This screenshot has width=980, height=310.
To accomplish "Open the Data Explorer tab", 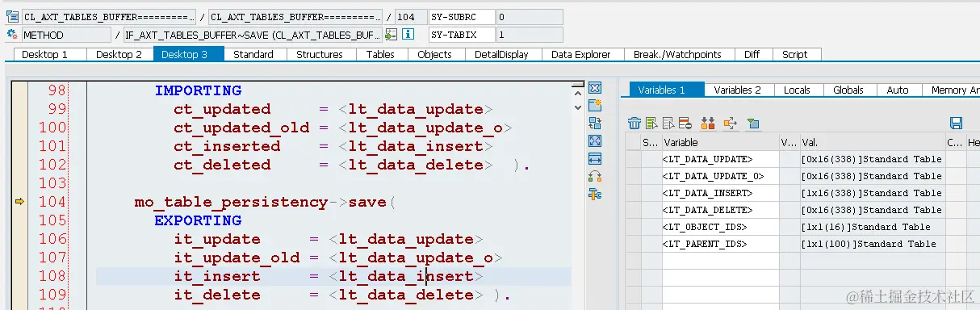I will [580, 54].
